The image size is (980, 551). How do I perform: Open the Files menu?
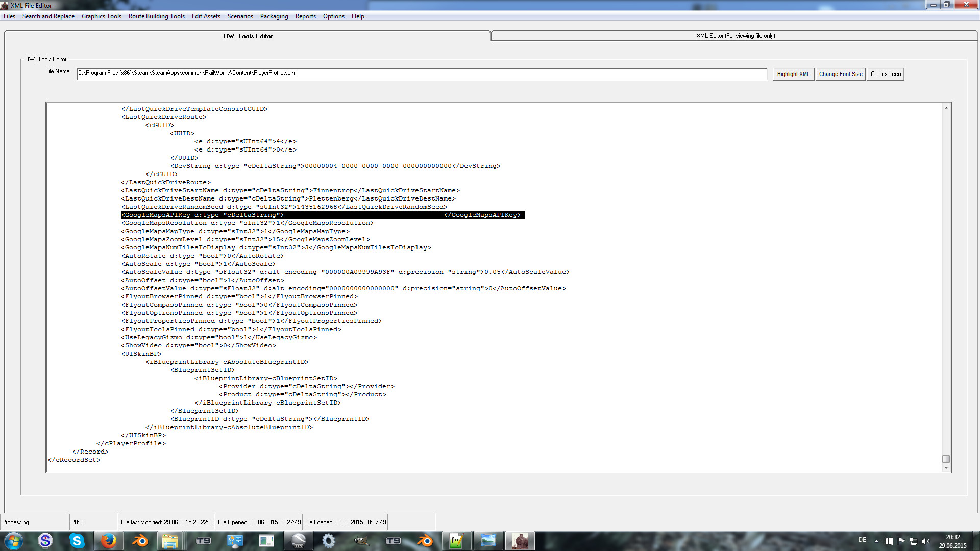click(9, 16)
